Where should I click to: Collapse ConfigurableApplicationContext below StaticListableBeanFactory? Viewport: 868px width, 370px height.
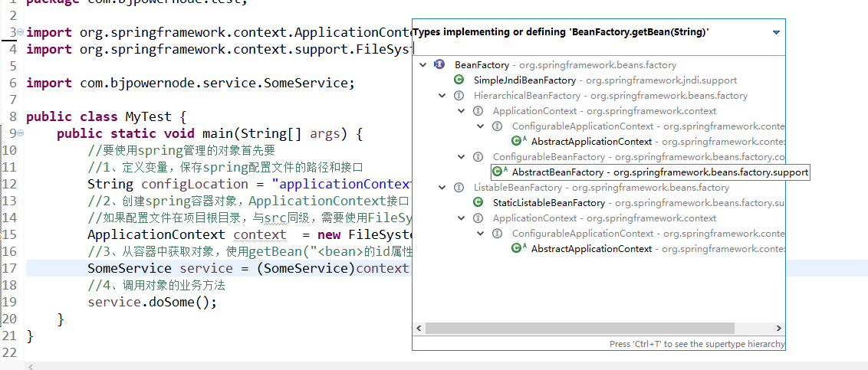(481, 234)
